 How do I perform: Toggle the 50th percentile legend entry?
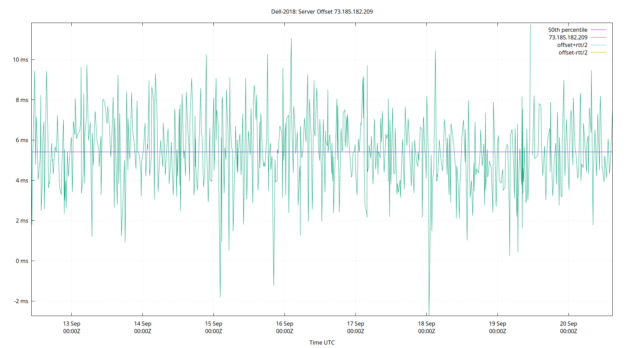tap(568, 30)
